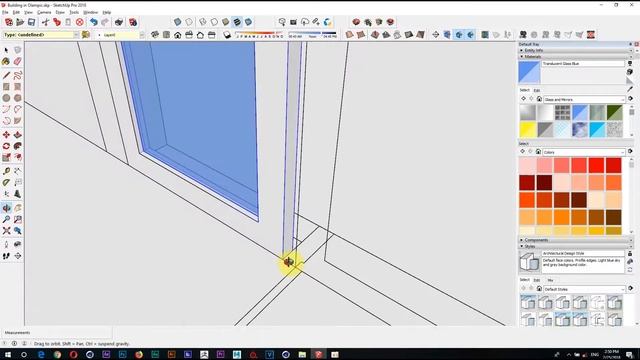
Task: Adjust the shadow date month slider
Action: click(259, 35)
